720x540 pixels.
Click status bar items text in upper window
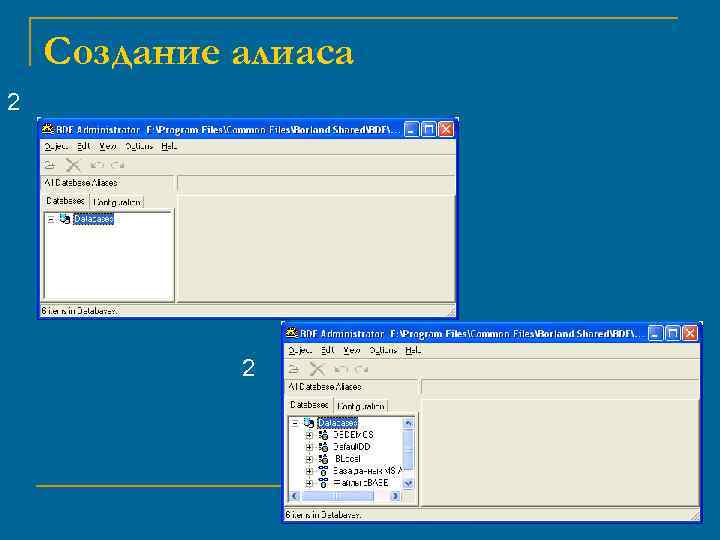[x=79, y=311]
